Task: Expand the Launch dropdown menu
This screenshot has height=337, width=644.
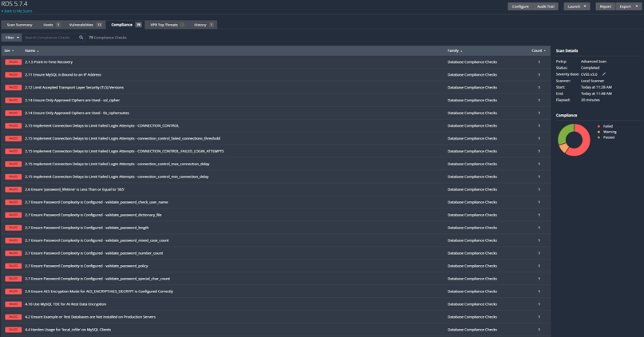Action: [x=577, y=6]
